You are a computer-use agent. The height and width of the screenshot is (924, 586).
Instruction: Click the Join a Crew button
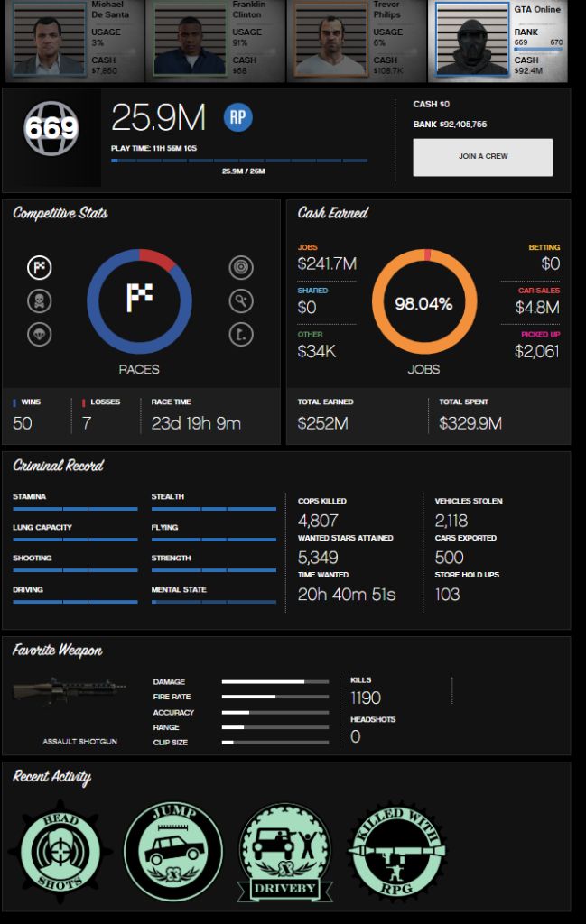point(483,157)
